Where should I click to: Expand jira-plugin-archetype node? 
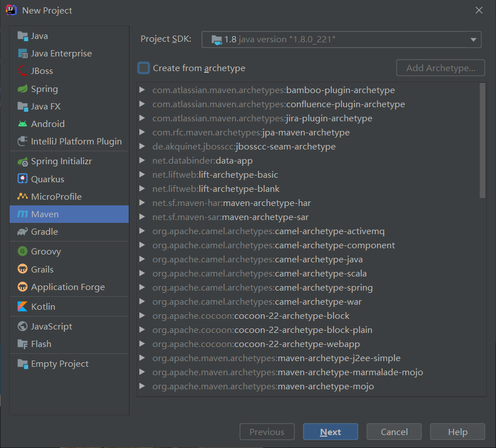(142, 118)
